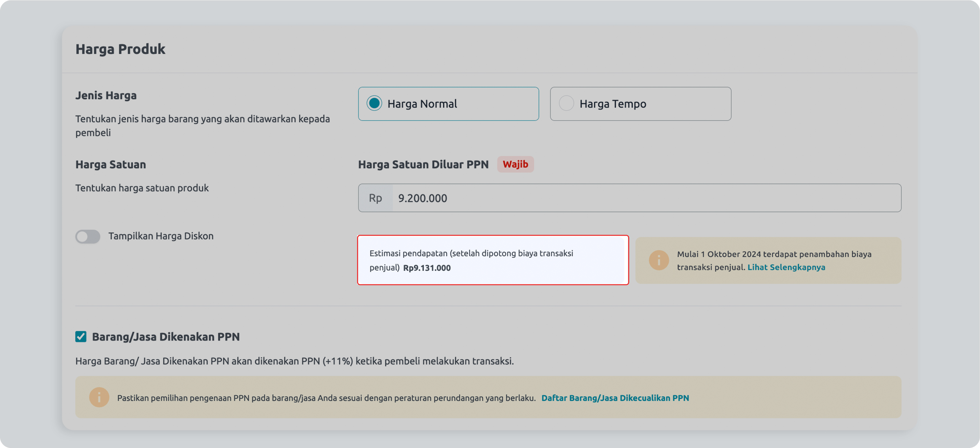The image size is (980, 448).
Task: Click the Harga Satuan section label
Action: 110,164
